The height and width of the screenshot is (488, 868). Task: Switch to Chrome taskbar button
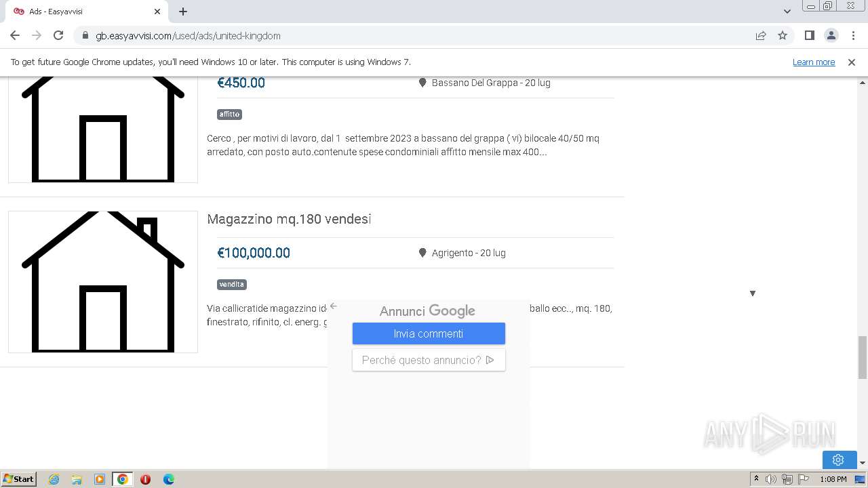(x=122, y=479)
